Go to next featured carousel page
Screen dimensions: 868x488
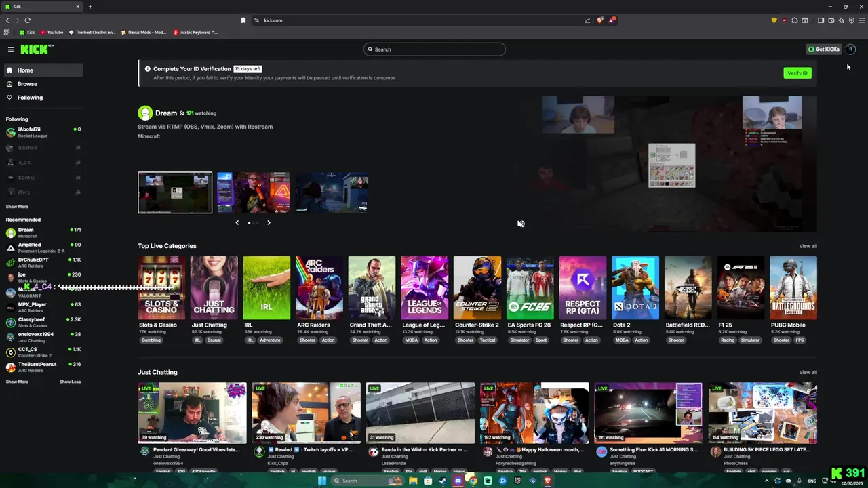[x=269, y=222]
